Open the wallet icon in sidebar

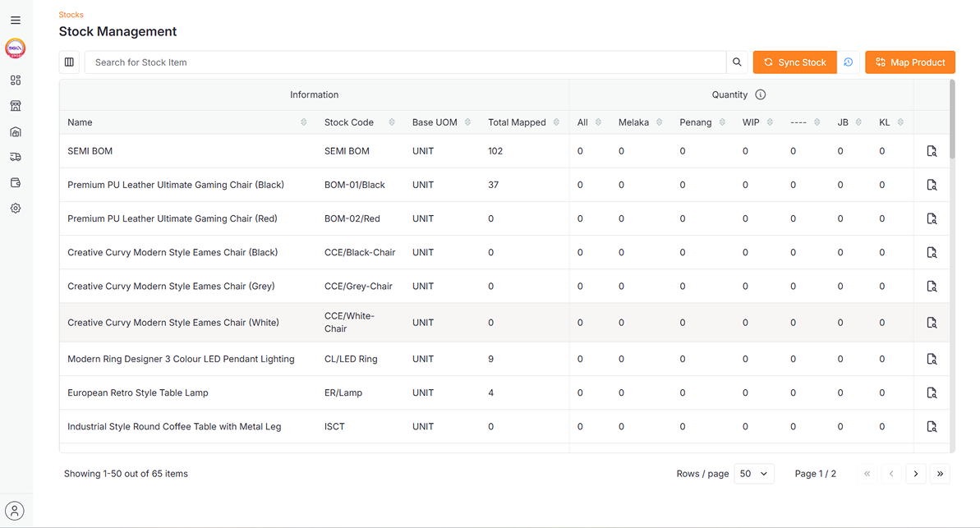point(16,182)
